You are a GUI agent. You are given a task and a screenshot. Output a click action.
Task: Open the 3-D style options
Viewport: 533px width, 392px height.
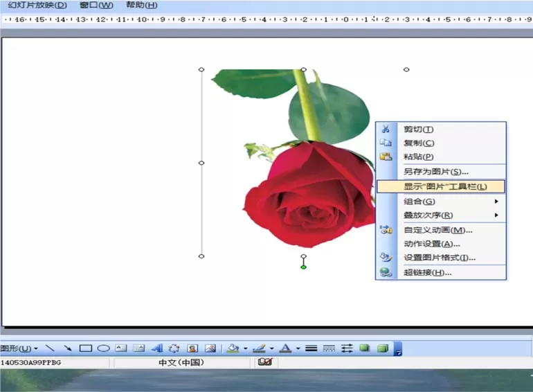383,348
